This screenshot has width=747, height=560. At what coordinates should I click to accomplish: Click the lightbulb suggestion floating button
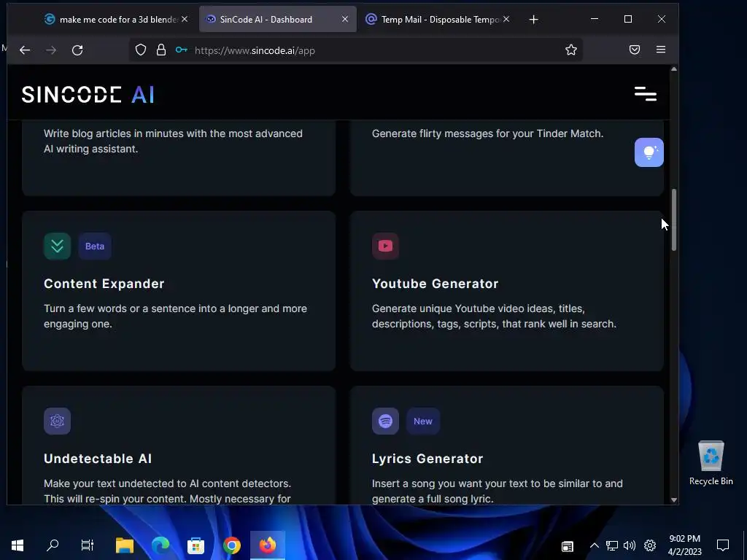click(x=649, y=152)
